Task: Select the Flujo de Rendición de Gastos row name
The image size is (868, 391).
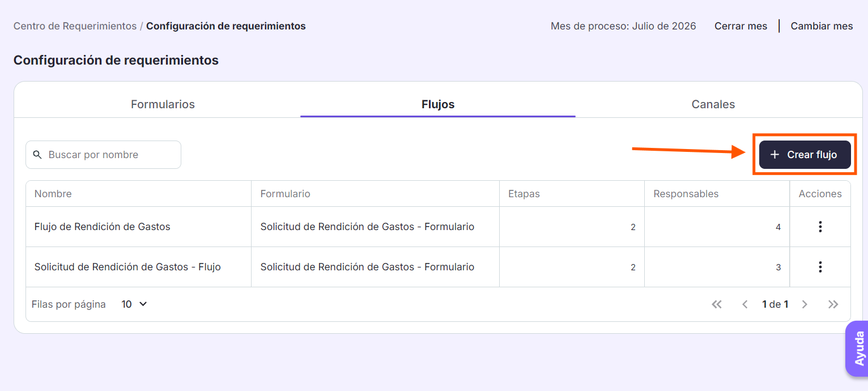Action: click(102, 227)
